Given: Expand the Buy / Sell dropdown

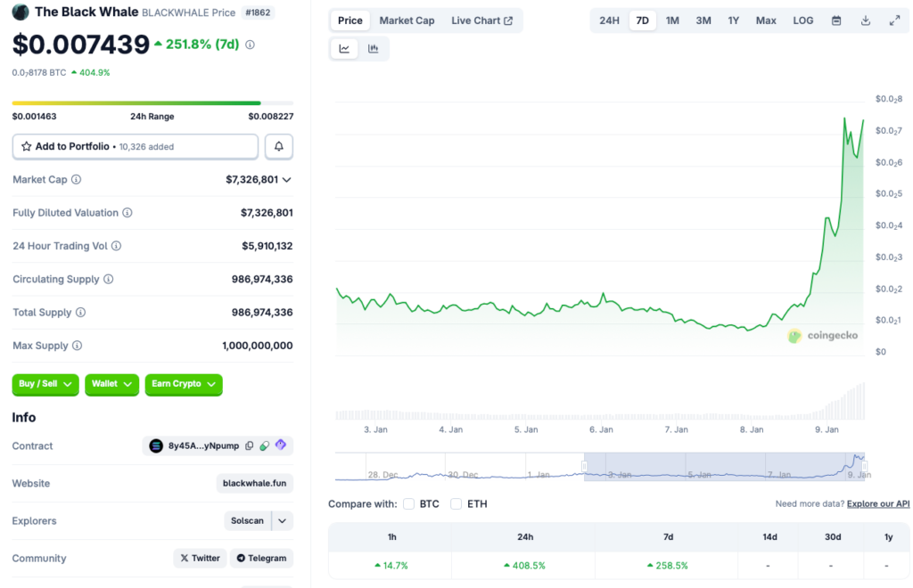Looking at the screenshot, I should [x=45, y=384].
